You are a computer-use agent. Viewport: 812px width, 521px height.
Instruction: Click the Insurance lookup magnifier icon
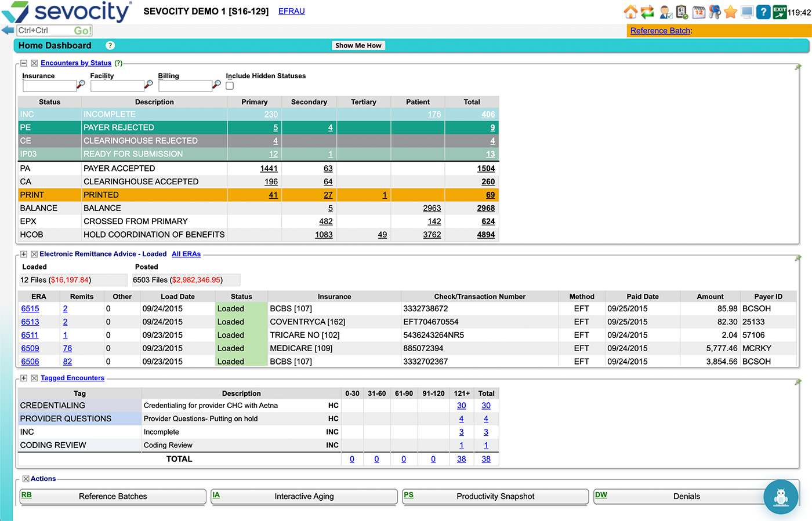(81, 85)
